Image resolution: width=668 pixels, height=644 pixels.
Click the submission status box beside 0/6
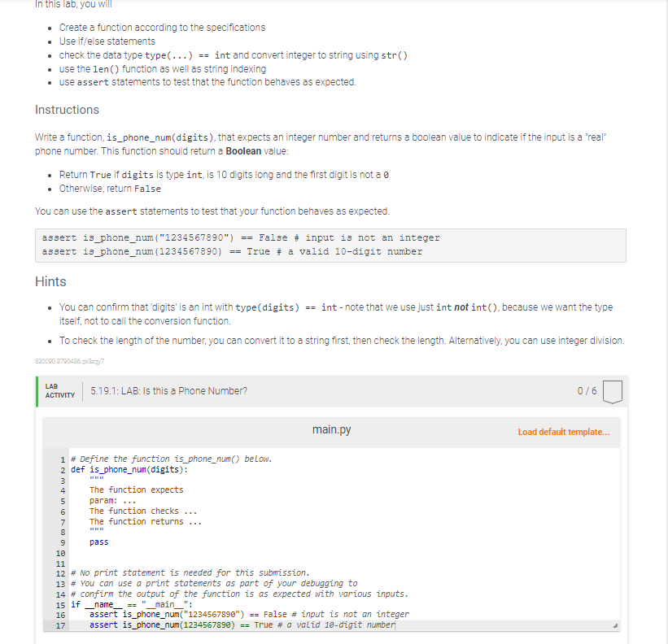click(x=612, y=391)
